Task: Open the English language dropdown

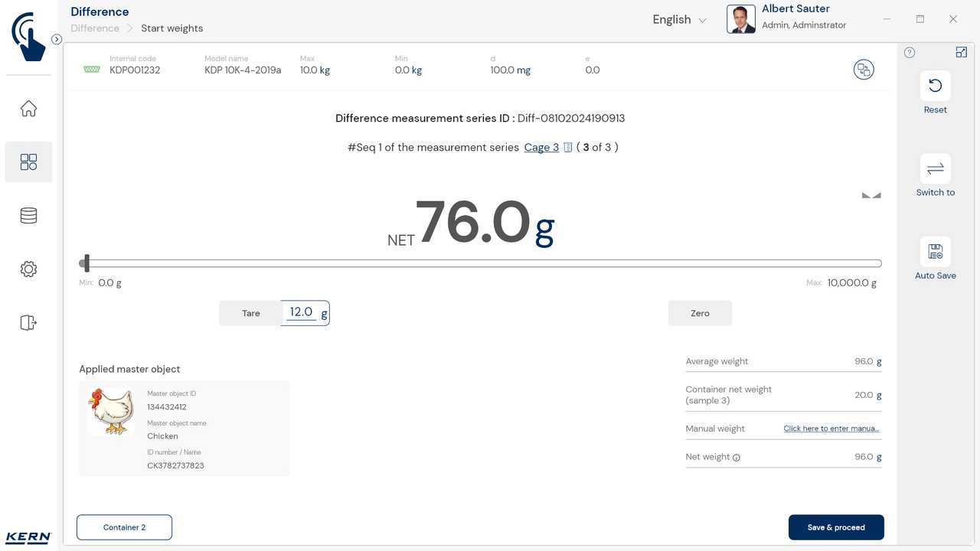Action: tap(679, 20)
